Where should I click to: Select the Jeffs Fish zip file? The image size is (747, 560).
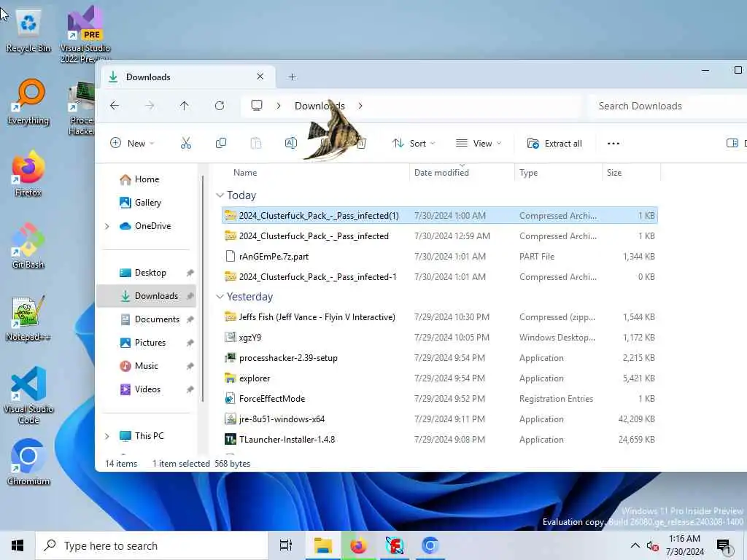[x=439, y=317]
